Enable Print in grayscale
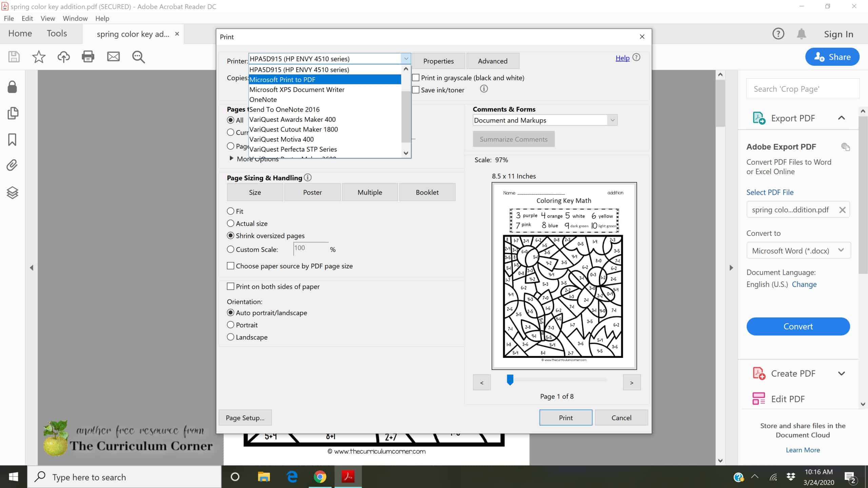The image size is (868, 488). tap(415, 78)
